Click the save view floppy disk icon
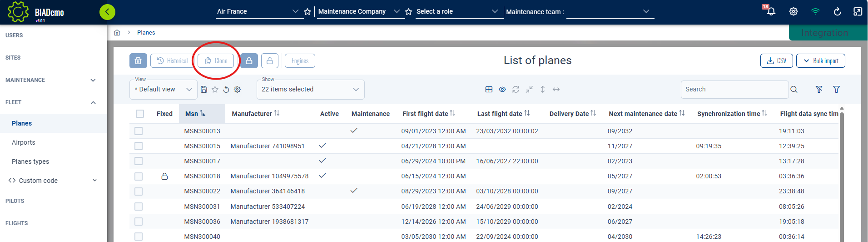The image size is (868, 242). point(204,90)
